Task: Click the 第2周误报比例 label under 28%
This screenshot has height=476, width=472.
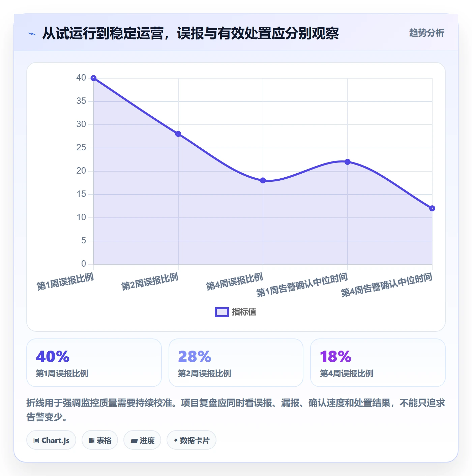Action: pos(204,374)
